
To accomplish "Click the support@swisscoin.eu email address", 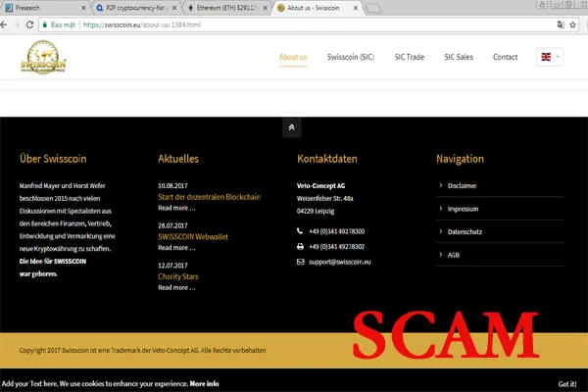I will (x=340, y=262).
